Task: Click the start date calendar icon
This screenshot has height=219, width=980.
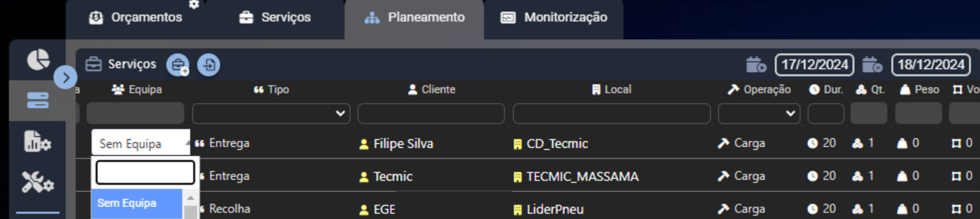Action: (756, 65)
